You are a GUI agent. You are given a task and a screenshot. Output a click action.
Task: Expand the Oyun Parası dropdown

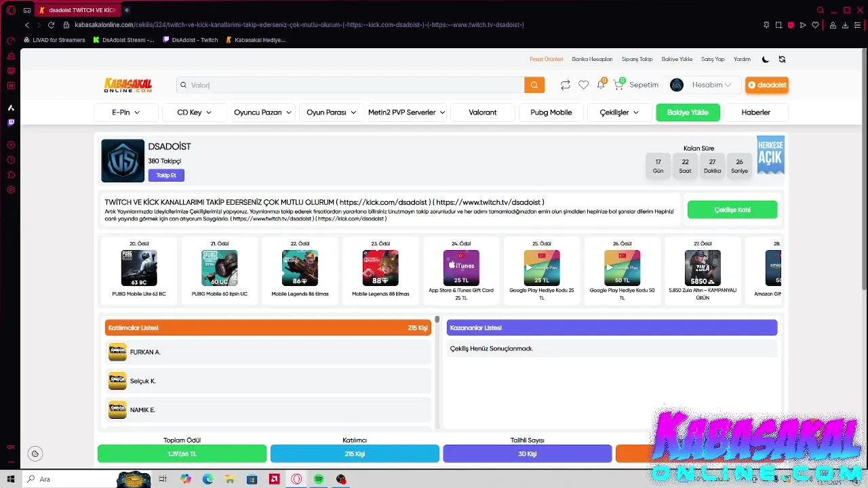point(331,113)
